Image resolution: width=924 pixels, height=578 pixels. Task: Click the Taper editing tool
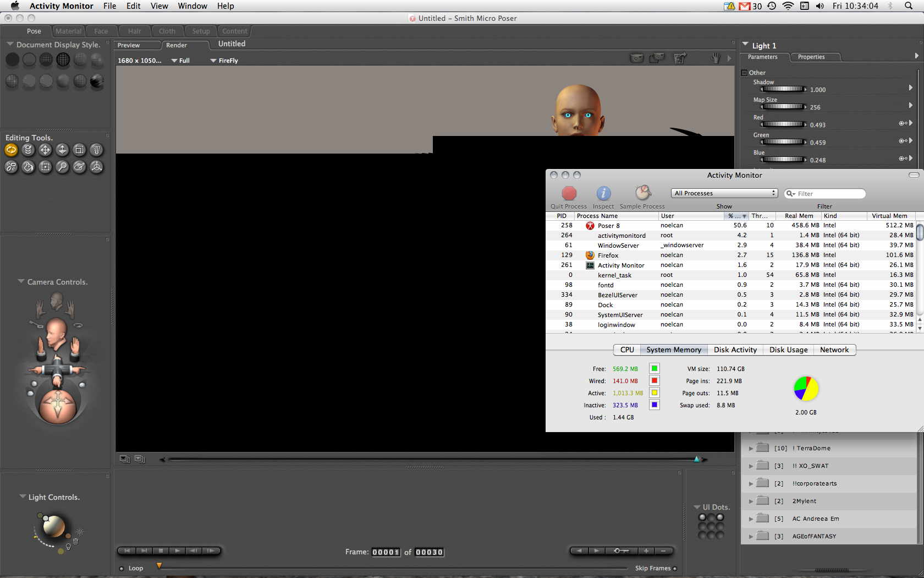click(97, 150)
